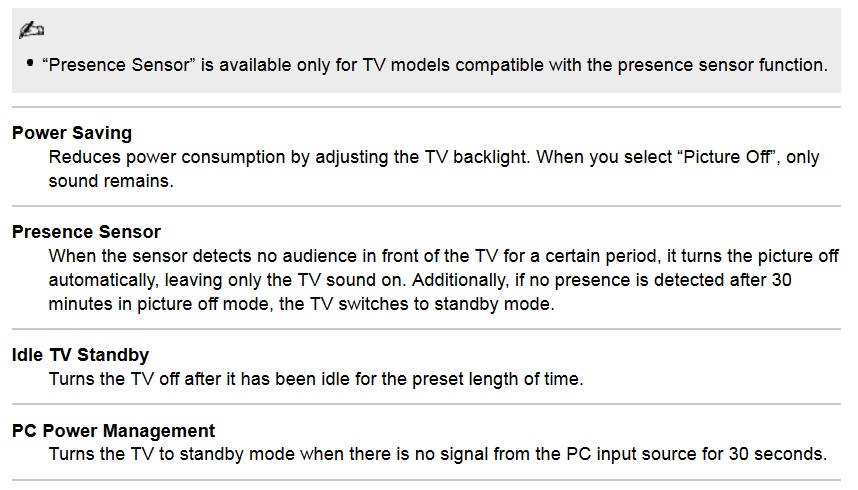
Task: Click the bullet point in the note box
Action: [31, 62]
